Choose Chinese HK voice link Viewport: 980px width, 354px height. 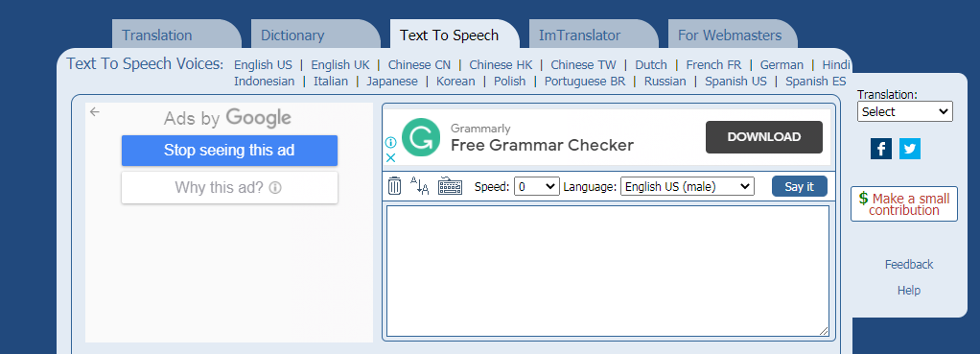click(502, 65)
